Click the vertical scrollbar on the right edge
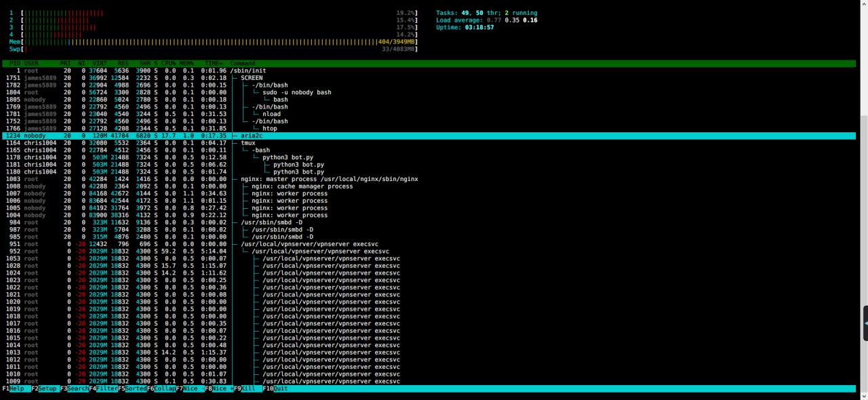868x400 pixels. (x=863, y=203)
